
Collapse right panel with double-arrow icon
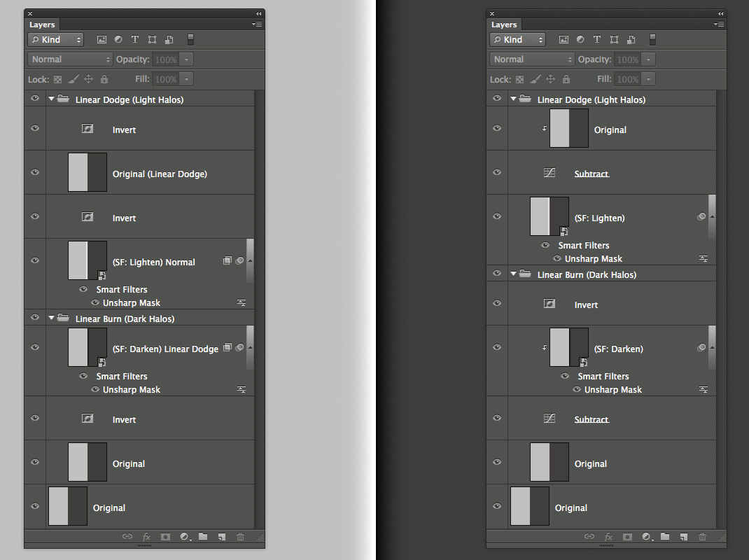[720, 14]
